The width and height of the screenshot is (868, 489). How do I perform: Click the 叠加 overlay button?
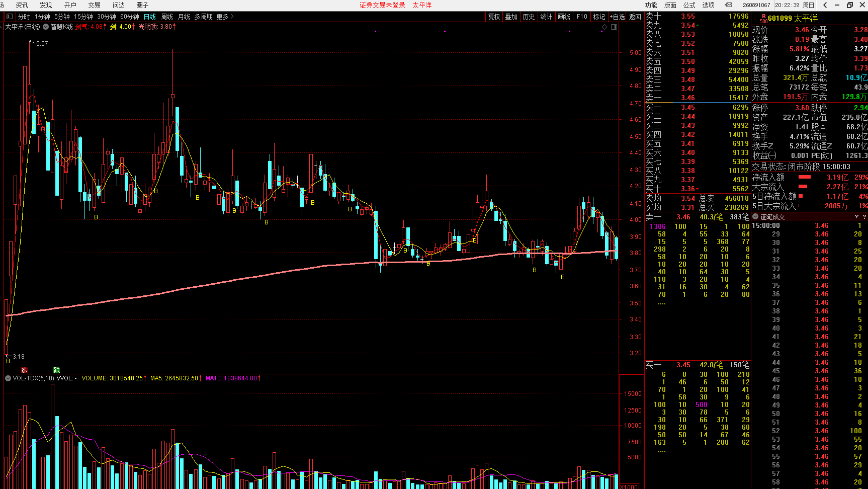pos(511,17)
